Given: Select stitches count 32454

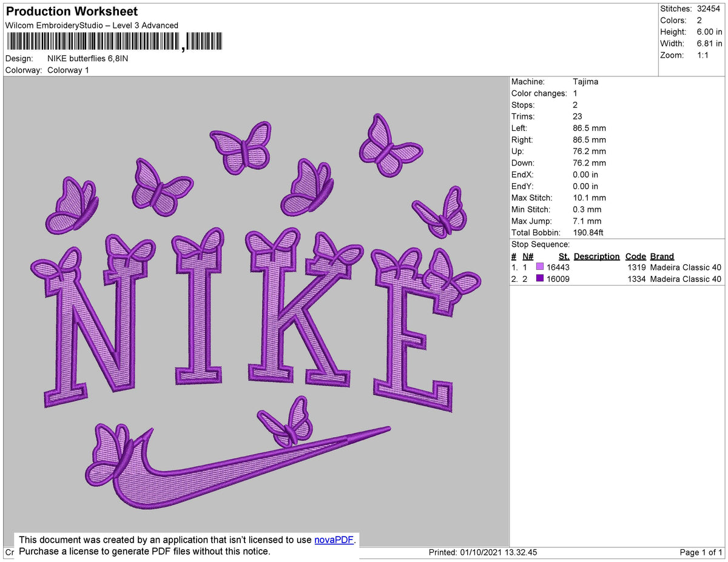Looking at the screenshot, I should click(709, 9).
